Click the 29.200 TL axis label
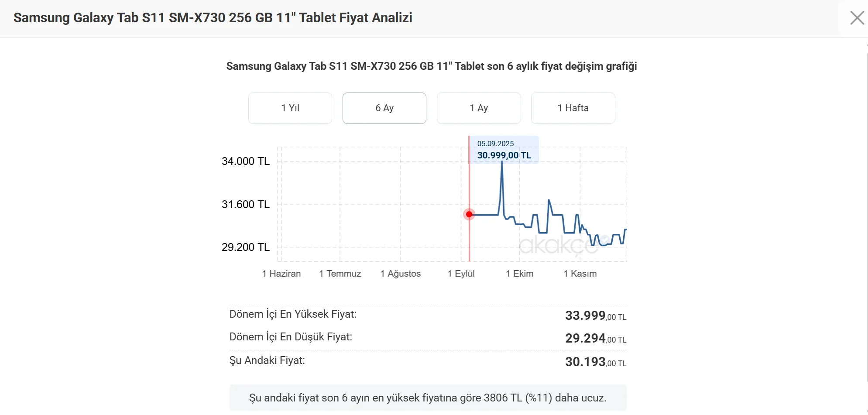Viewport: 868px width, 415px height. pos(246,247)
